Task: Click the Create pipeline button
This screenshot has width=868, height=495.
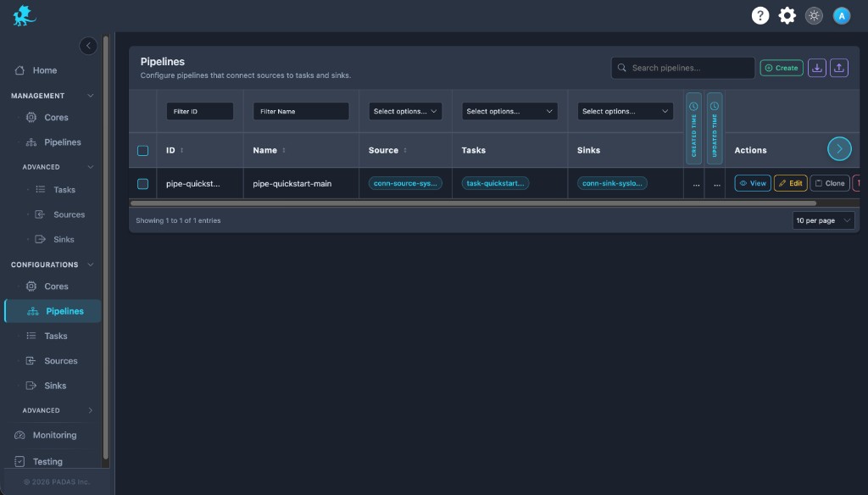Action: 781,68
